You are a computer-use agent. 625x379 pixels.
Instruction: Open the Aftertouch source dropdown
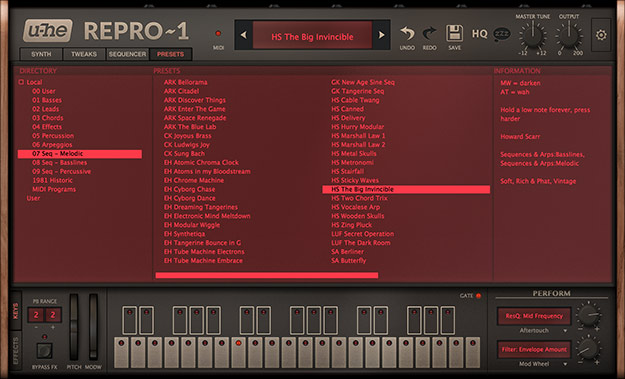point(565,331)
